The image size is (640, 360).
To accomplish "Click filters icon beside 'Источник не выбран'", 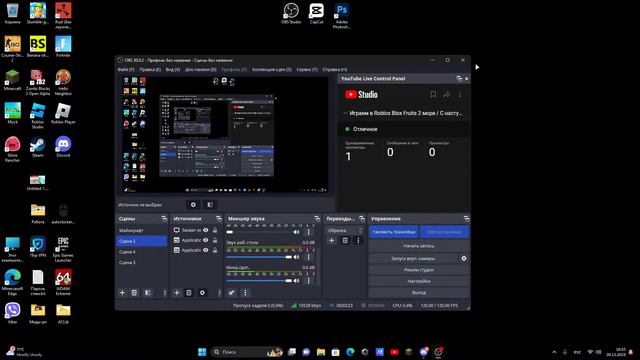I will point(210,204).
